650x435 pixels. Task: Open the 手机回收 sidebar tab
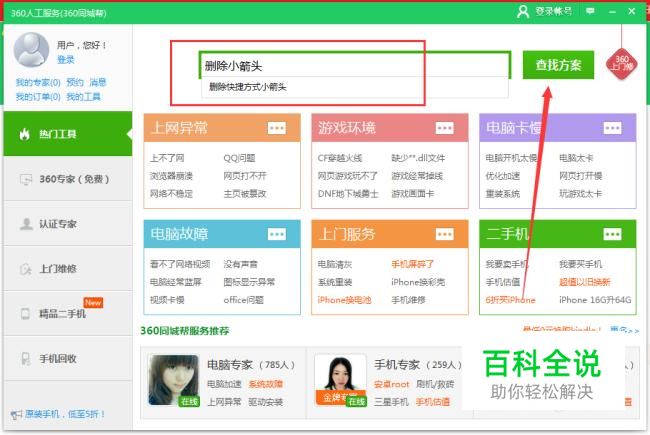click(x=68, y=358)
